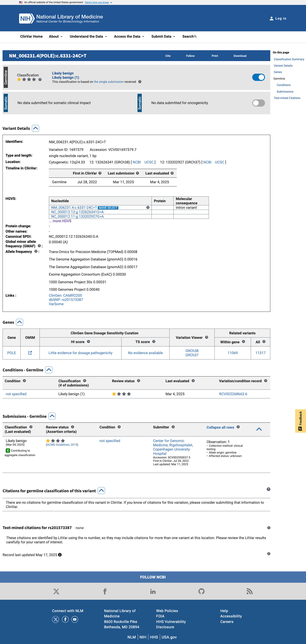Image resolution: width=306 pixels, height=644 pixels.
Task: Open 'the single submission' link
Action: (109, 82)
